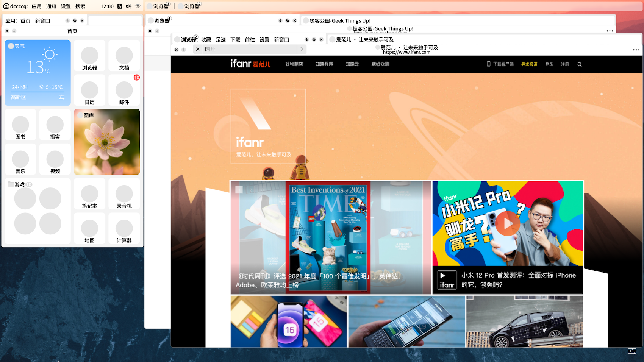Open the desktop settings sliders icon bottom-right

(632, 351)
